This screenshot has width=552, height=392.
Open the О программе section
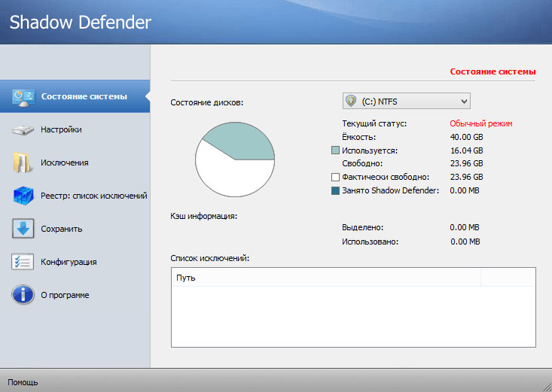(x=75, y=295)
